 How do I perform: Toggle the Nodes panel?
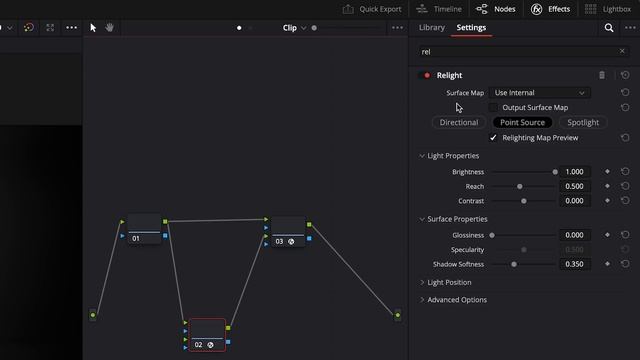tap(496, 9)
